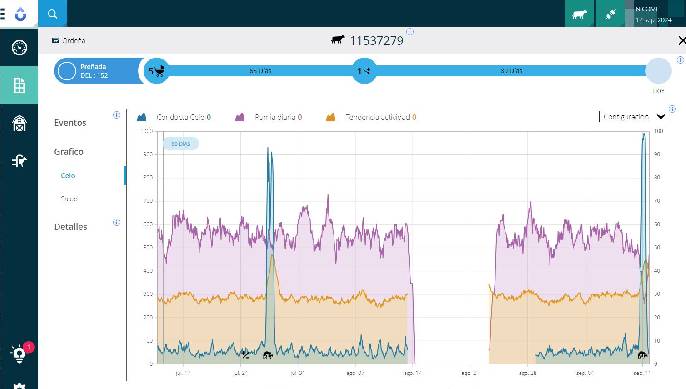Screen dimensions: 686x389
Task: Open the search magnifier button
Action: point(52,14)
